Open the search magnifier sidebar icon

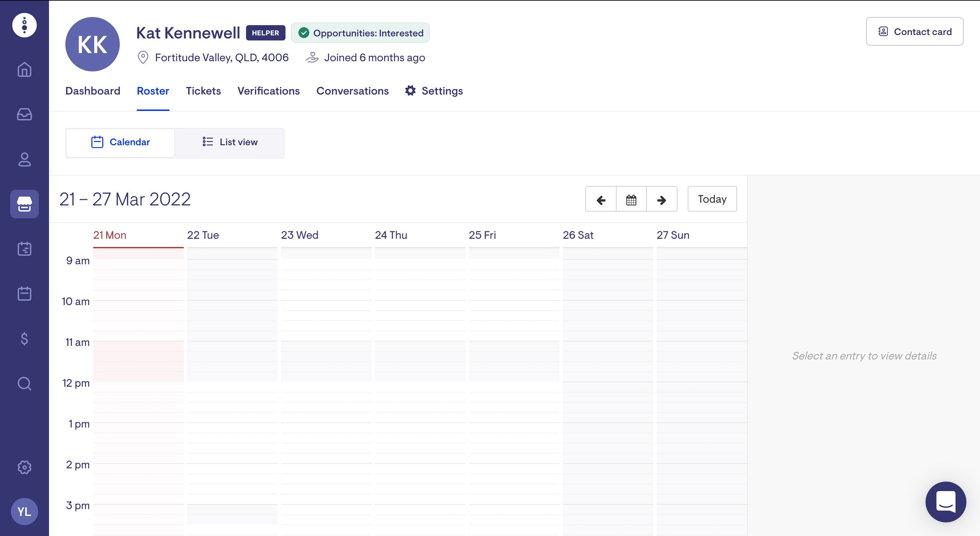point(24,384)
